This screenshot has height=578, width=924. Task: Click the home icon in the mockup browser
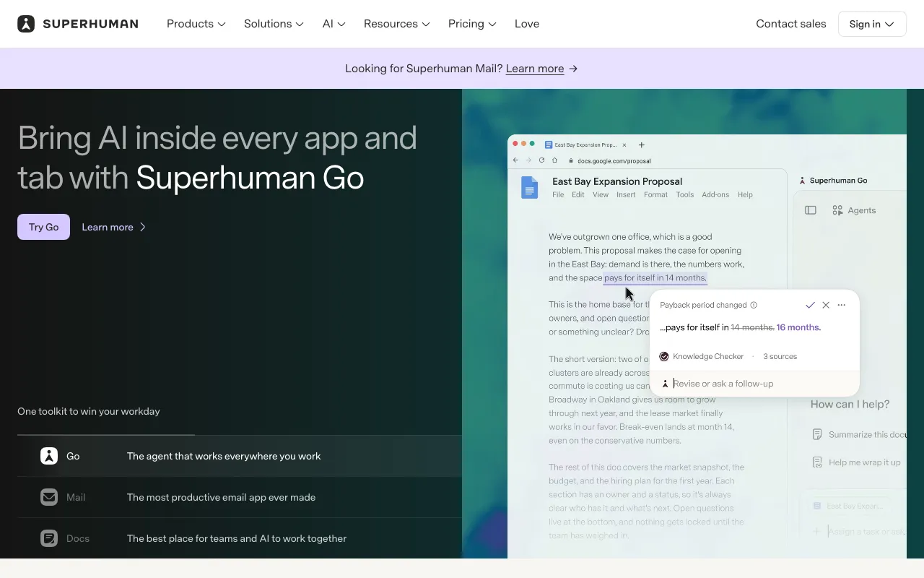click(x=554, y=160)
